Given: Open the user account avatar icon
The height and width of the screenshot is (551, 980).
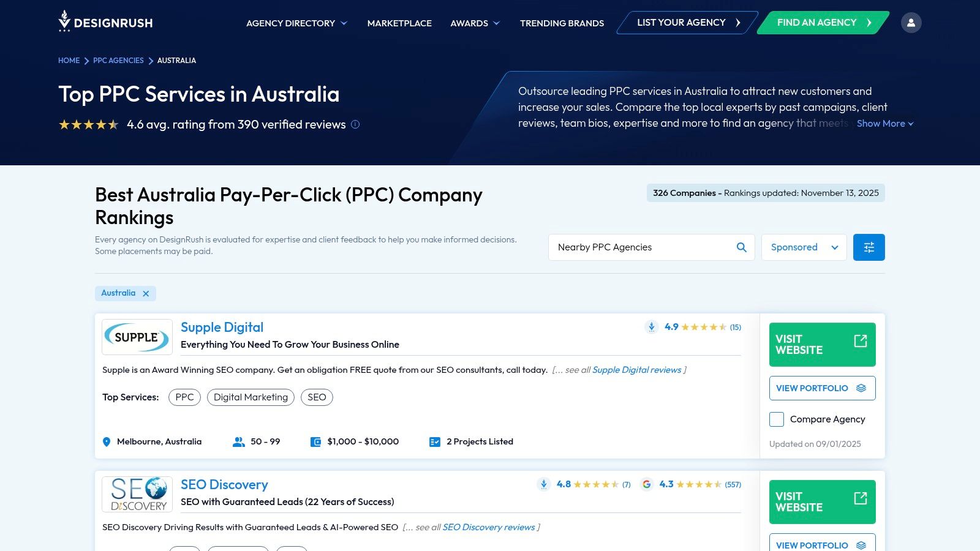Looking at the screenshot, I should [911, 23].
